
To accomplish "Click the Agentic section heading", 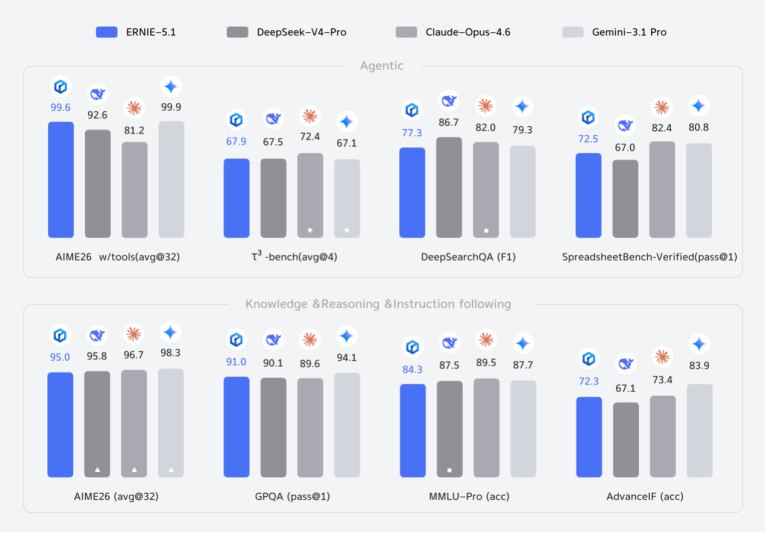I will coord(382,66).
